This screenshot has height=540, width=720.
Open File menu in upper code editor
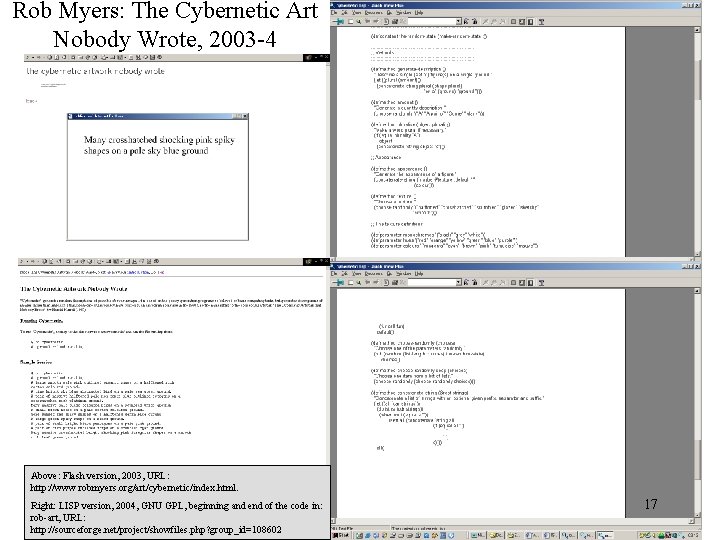click(x=334, y=13)
